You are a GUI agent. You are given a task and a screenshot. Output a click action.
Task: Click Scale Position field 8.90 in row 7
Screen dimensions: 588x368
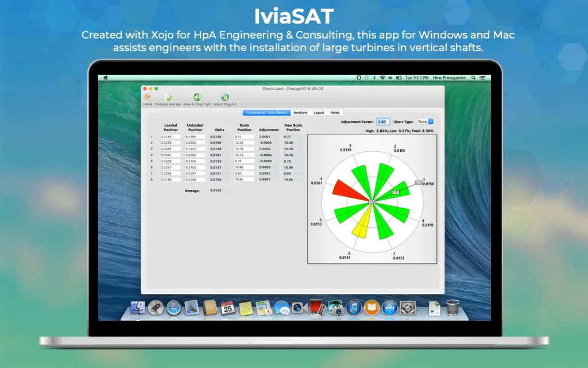tap(244, 174)
